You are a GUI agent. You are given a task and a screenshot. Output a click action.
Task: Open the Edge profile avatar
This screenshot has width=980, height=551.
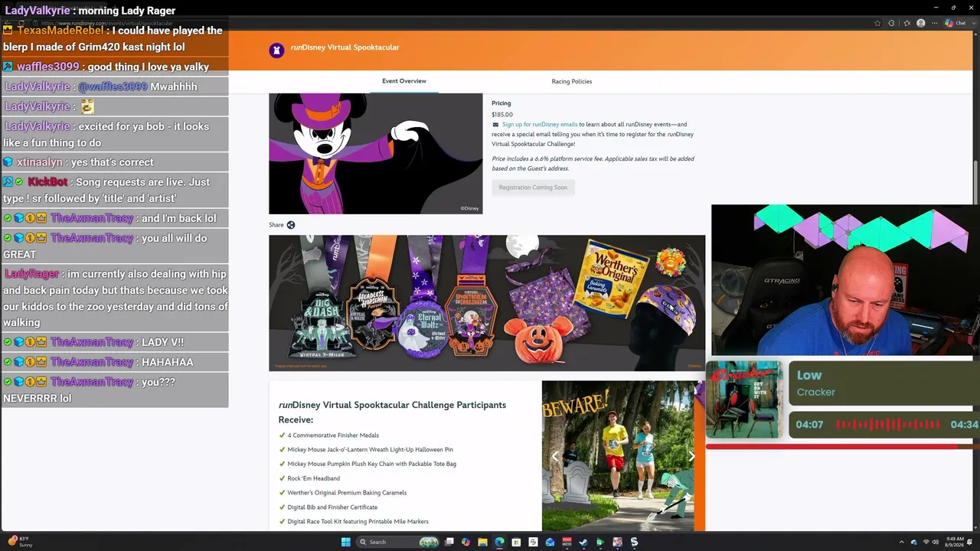(921, 23)
